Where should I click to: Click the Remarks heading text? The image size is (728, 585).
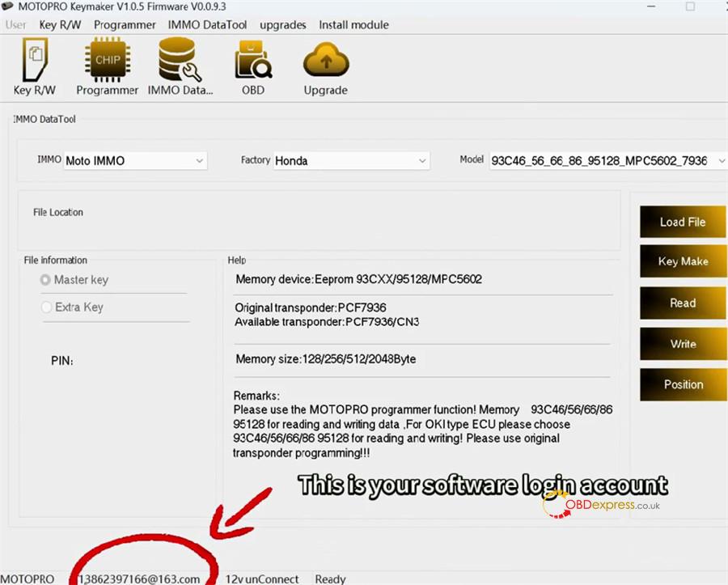(256, 396)
